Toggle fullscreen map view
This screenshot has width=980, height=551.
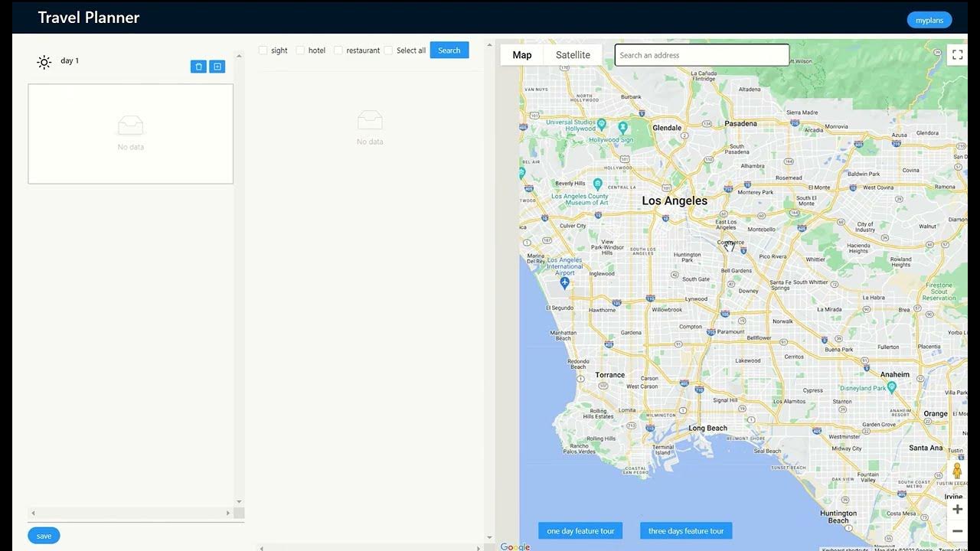point(957,54)
